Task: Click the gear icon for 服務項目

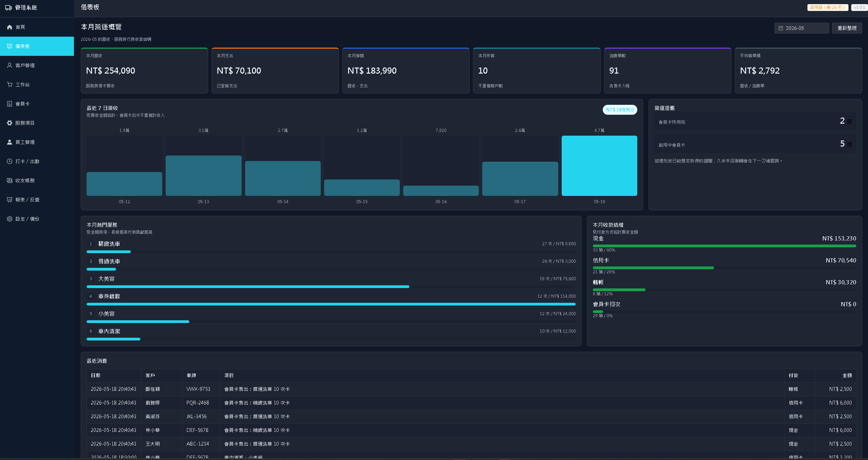Action: 10,123
